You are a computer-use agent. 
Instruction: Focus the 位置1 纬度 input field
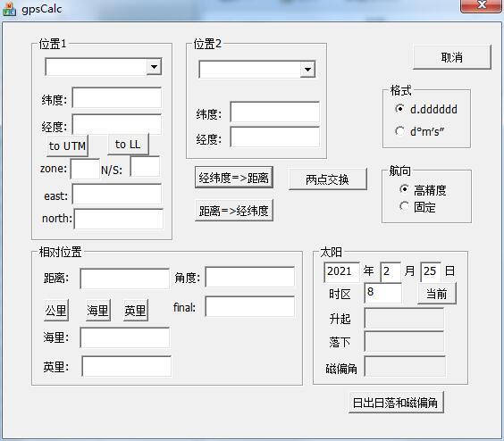pyautogui.click(x=117, y=98)
